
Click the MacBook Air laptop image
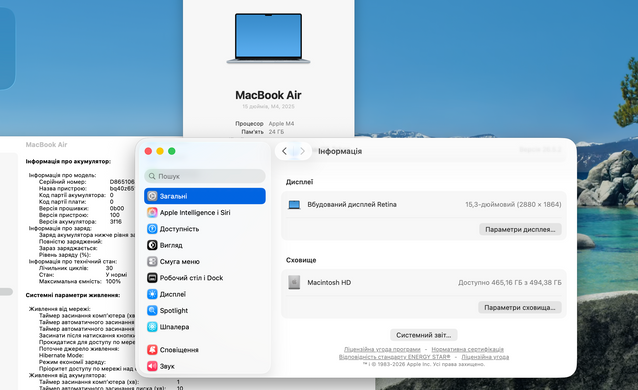(x=269, y=38)
